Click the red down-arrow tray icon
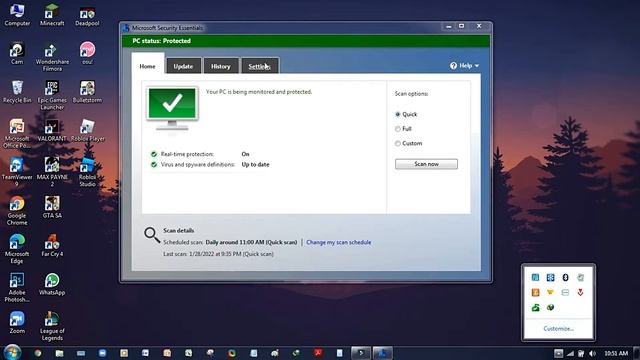This screenshot has height=360, width=640. coord(580,292)
